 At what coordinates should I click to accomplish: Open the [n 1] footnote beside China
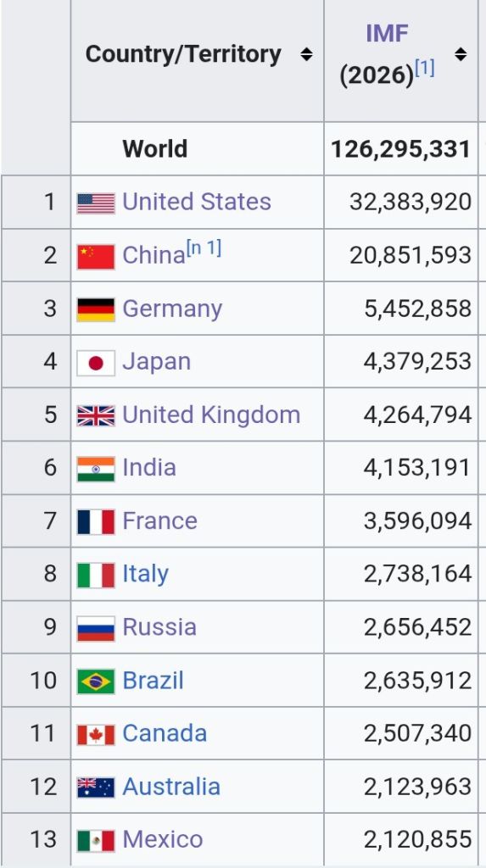tap(204, 248)
